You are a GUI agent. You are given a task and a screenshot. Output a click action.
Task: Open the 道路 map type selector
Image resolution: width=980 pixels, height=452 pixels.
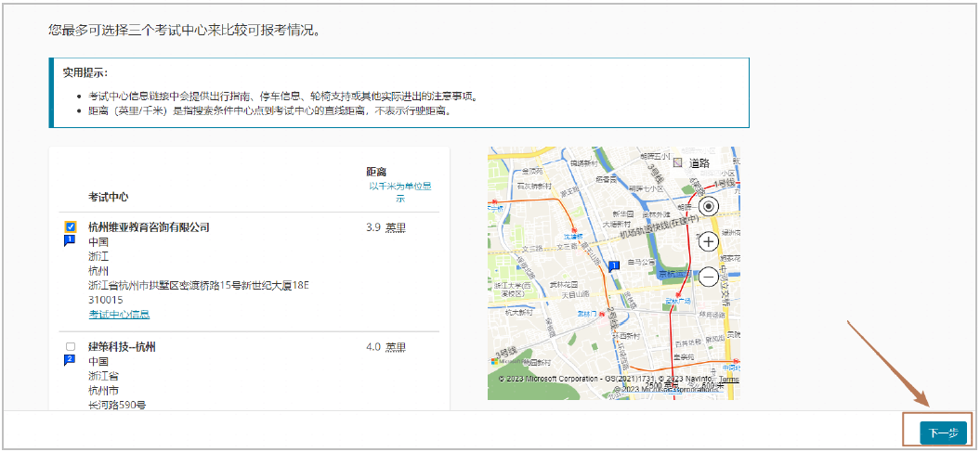click(692, 162)
